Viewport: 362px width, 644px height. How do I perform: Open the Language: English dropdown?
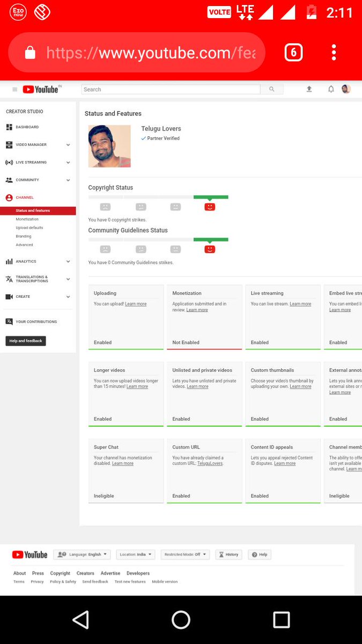82,554
